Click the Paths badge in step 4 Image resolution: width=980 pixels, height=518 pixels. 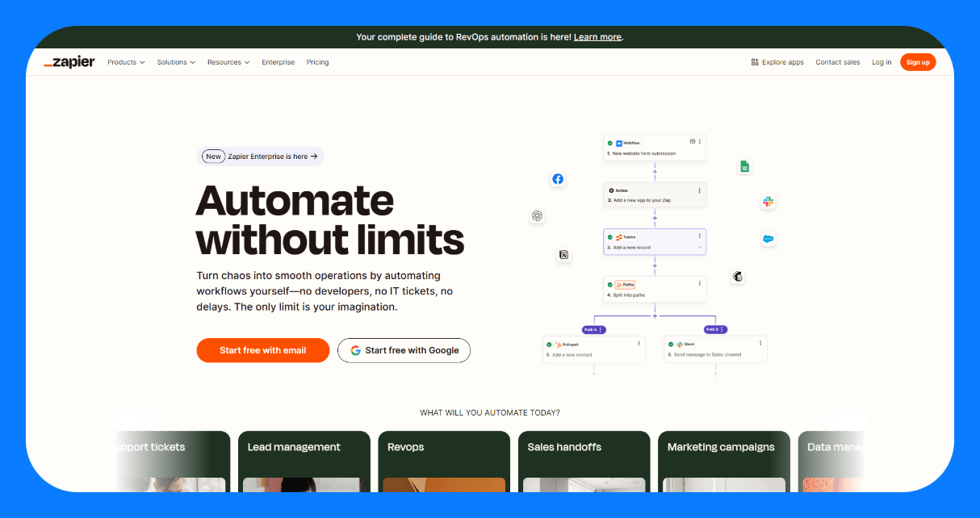pos(626,285)
